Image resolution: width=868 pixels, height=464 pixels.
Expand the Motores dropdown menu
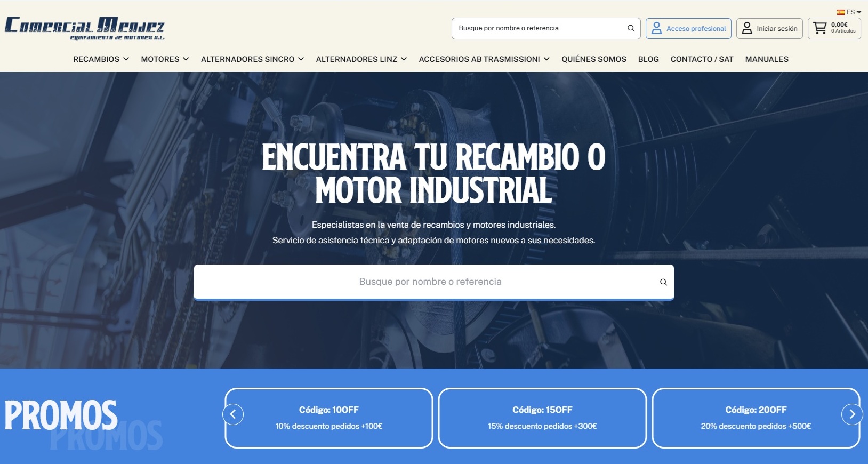pyautogui.click(x=165, y=59)
